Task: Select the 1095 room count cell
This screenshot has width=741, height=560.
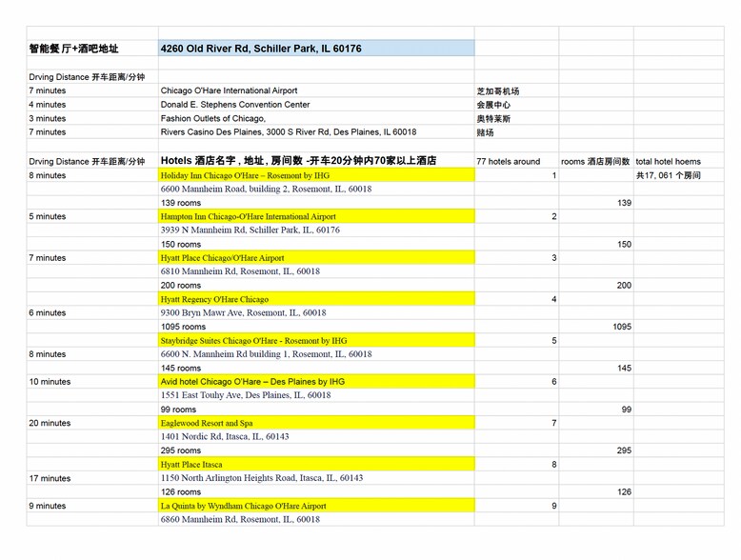Action: pos(595,327)
